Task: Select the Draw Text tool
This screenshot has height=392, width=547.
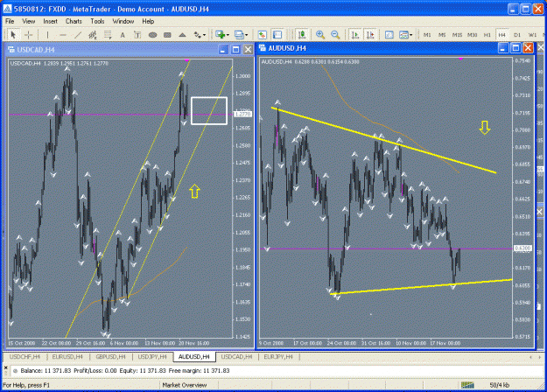Action: tap(123, 34)
